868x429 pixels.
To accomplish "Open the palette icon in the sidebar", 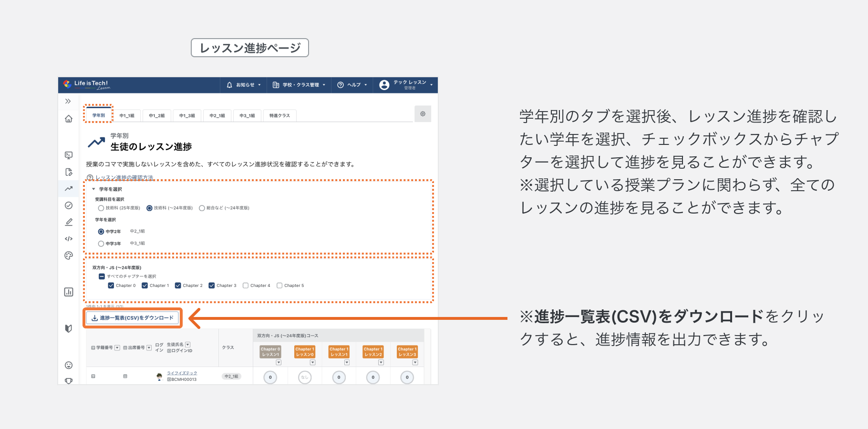I will coord(69,255).
